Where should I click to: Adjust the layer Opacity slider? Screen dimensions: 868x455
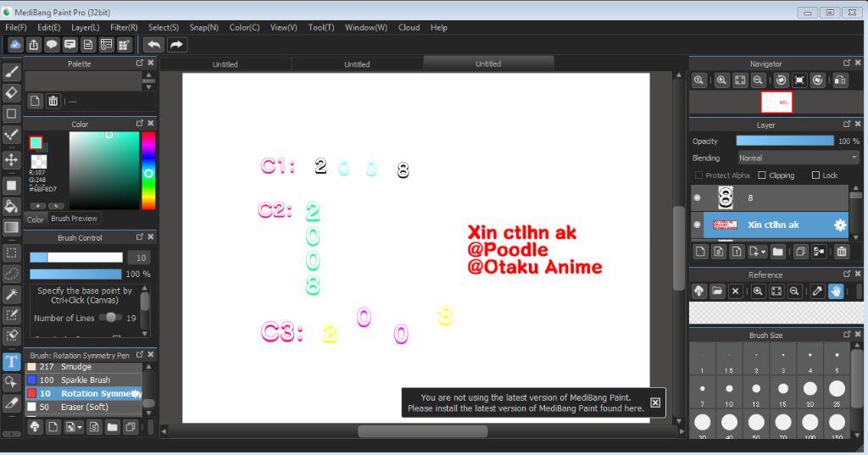[785, 141]
